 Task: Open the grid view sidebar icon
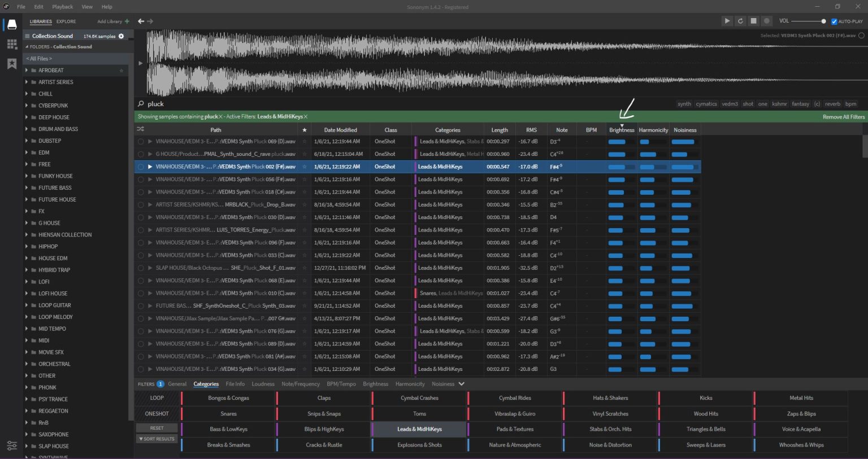12,44
